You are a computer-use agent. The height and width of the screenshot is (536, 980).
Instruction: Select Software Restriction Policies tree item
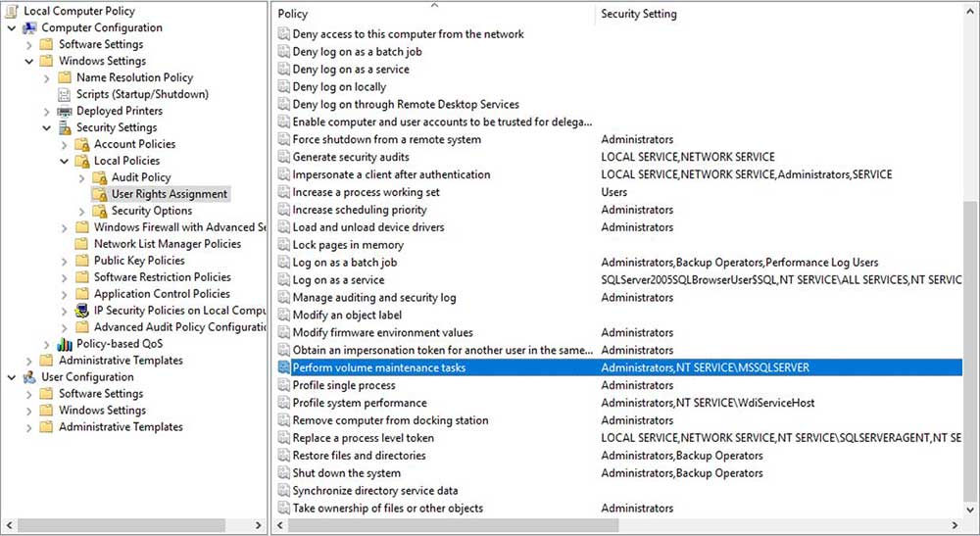click(x=162, y=276)
